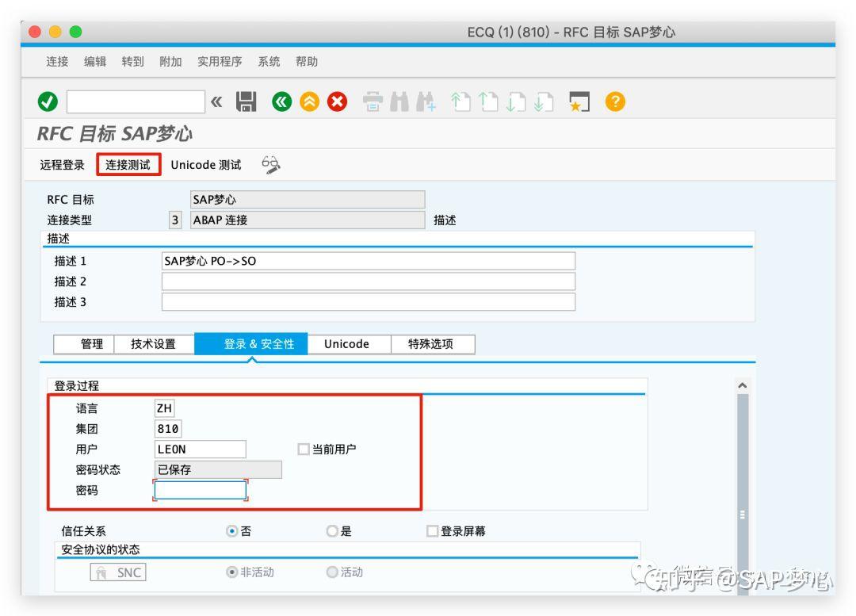Click the Find Next binoculars-plus icon
Image resolution: width=856 pixels, height=616 pixels.
click(426, 101)
